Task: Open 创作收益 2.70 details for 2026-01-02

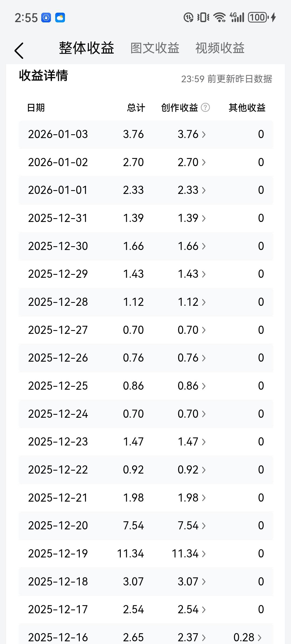Action: [192, 162]
